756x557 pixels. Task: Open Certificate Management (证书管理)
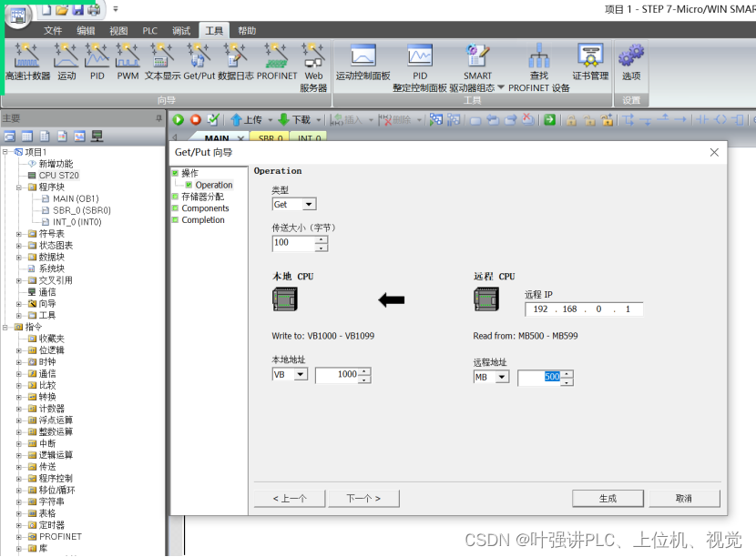tap(590, 61)
